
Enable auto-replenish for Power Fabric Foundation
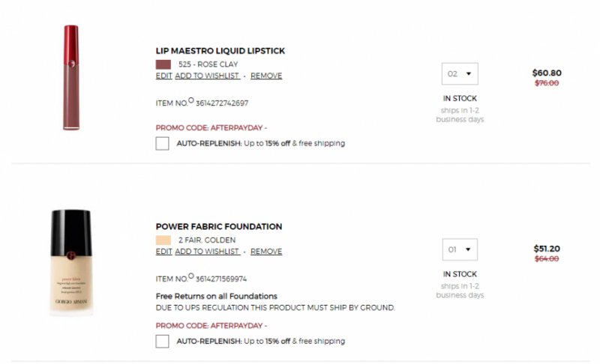click(x=162, y=341)
